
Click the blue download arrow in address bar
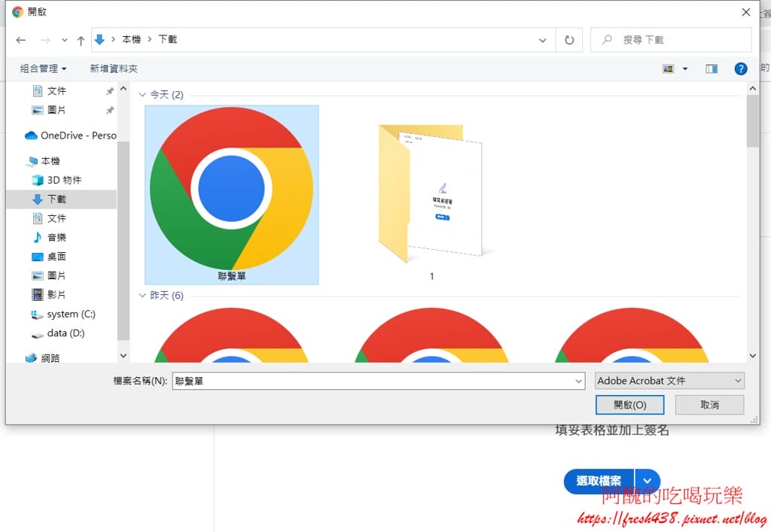[x=99, y=39]
